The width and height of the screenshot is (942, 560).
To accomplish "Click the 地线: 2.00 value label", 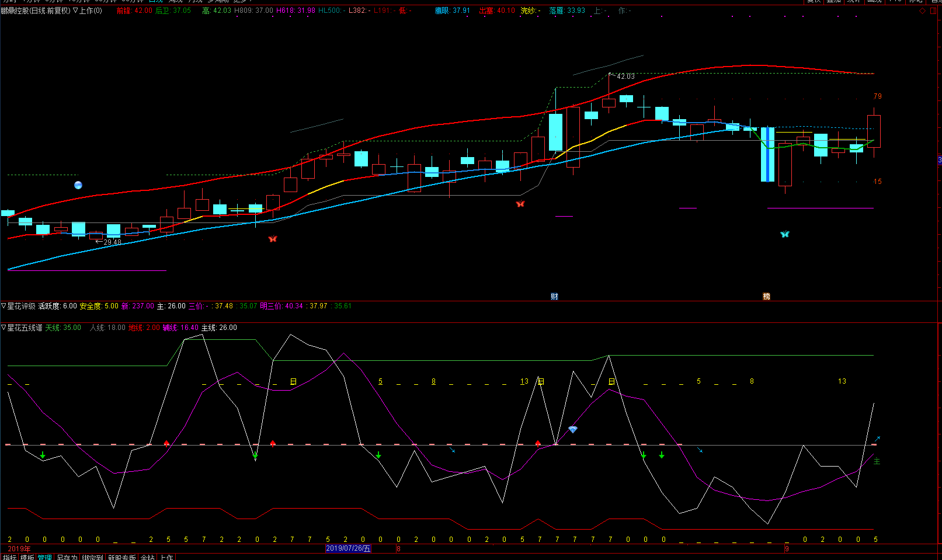I will point(144,328).
